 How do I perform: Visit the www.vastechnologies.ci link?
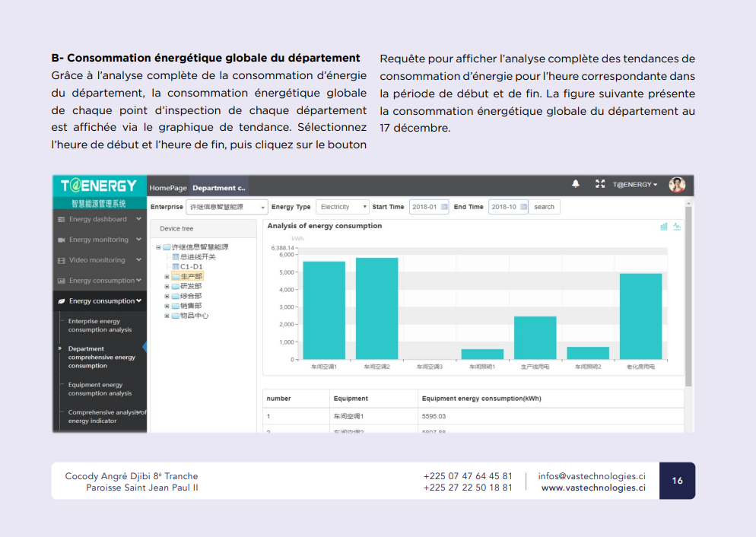[593, 488]
